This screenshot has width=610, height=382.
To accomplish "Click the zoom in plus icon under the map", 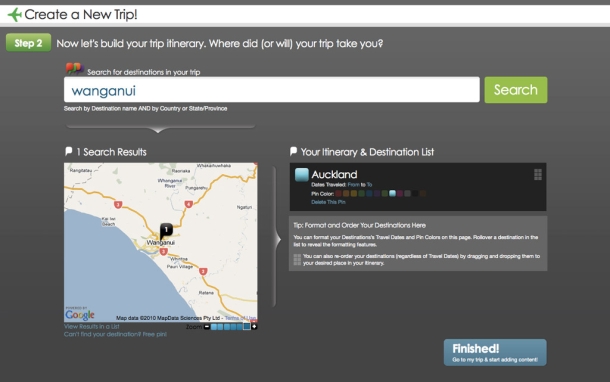I will click(254, 327).
